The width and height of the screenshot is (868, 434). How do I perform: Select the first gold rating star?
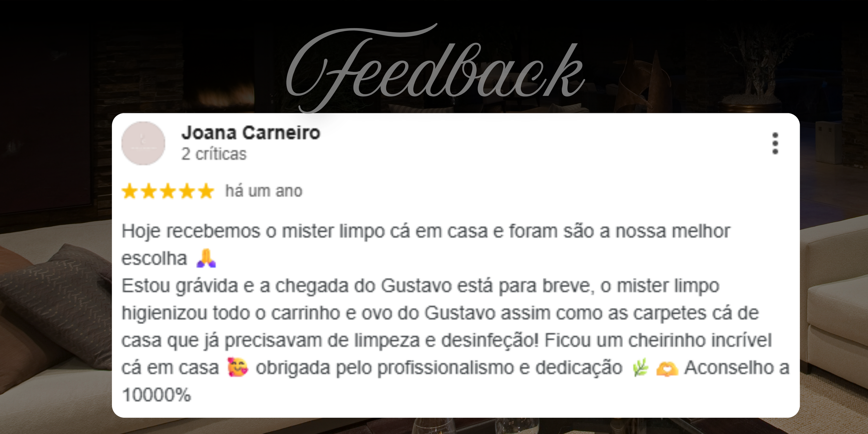[129, 191]
